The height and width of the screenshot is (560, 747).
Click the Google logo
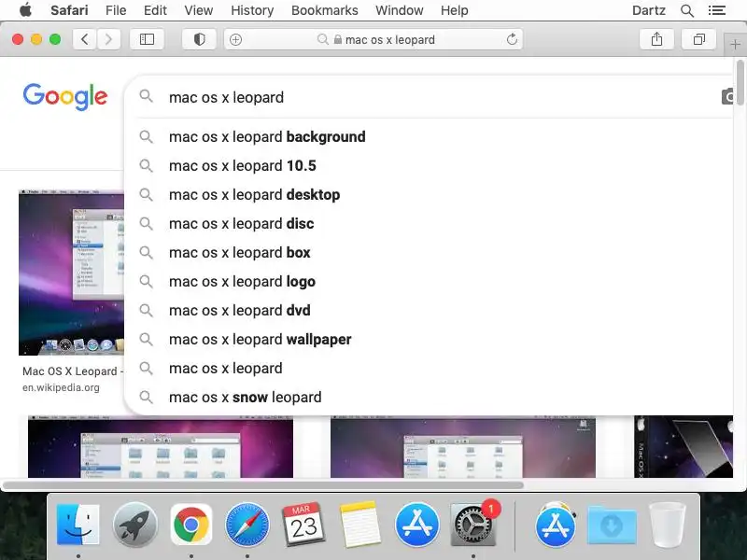(65, 97)
